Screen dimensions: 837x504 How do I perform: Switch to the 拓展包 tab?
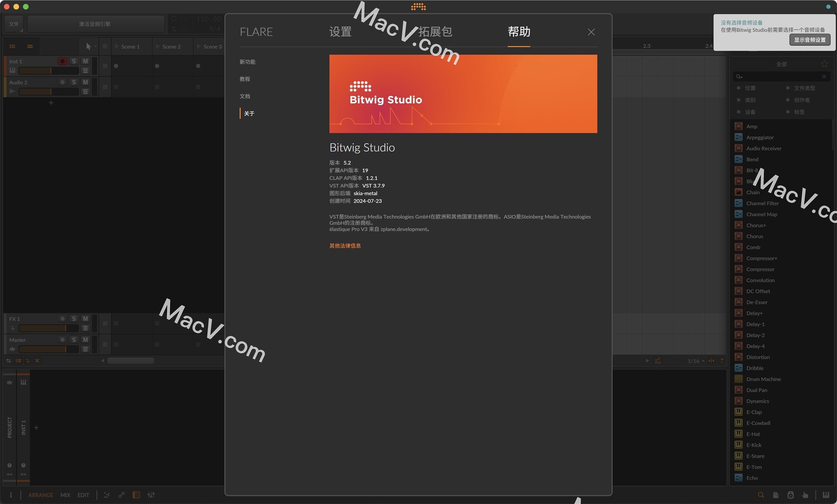point(436,32)
